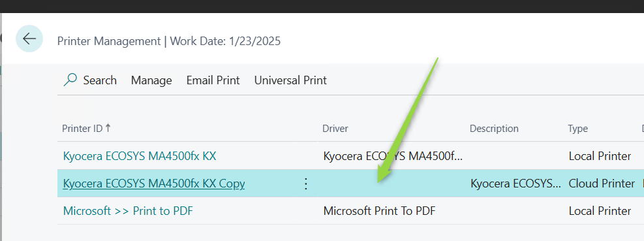The width and height of the screenshot is (644, 241).
Task: Click the Driver column header
Action: (x=335, y=128)
